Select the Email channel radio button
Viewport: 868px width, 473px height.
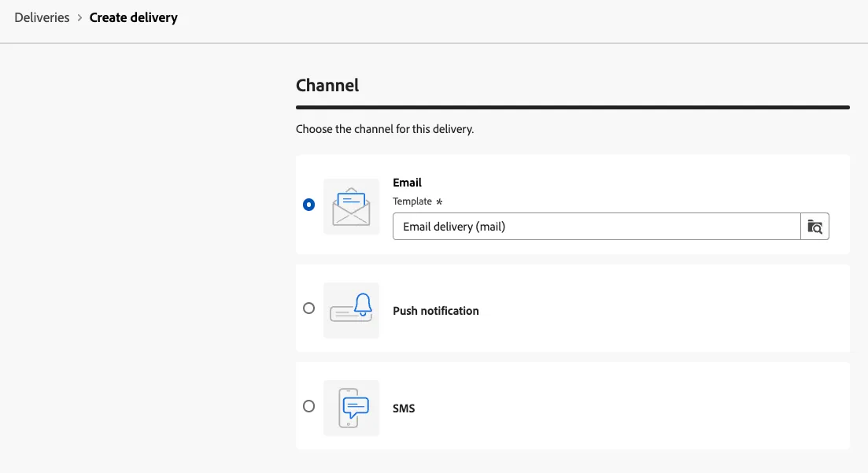pyautogui.click(x=309, y=205)
